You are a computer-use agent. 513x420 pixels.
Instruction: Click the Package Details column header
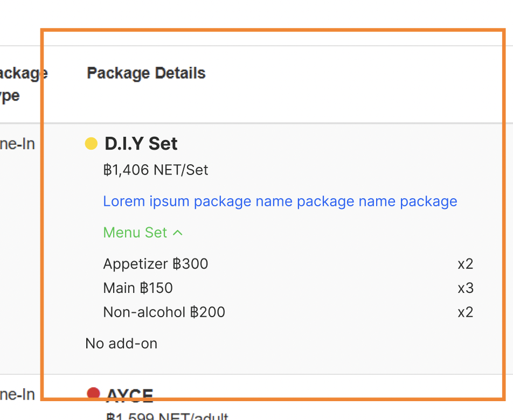(146, 73)
